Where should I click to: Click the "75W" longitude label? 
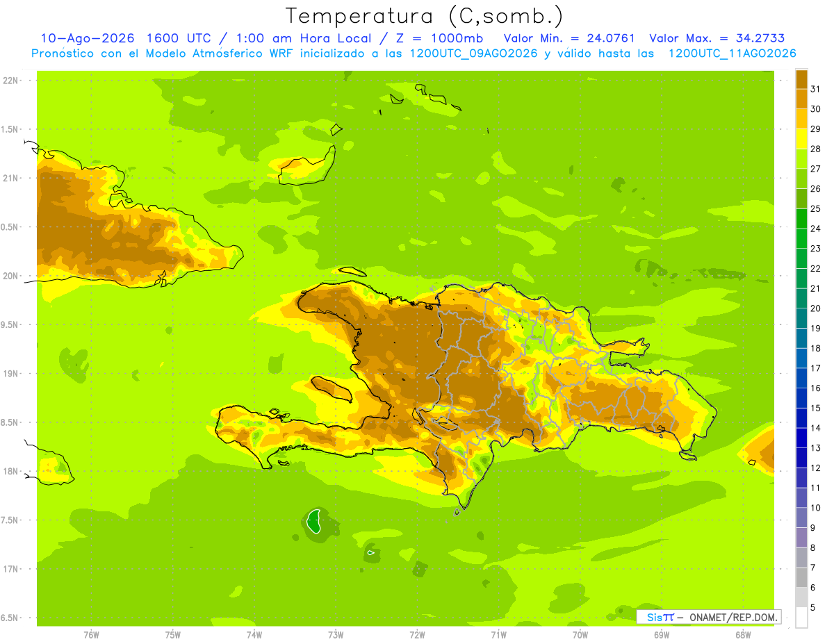coord(173,635)
